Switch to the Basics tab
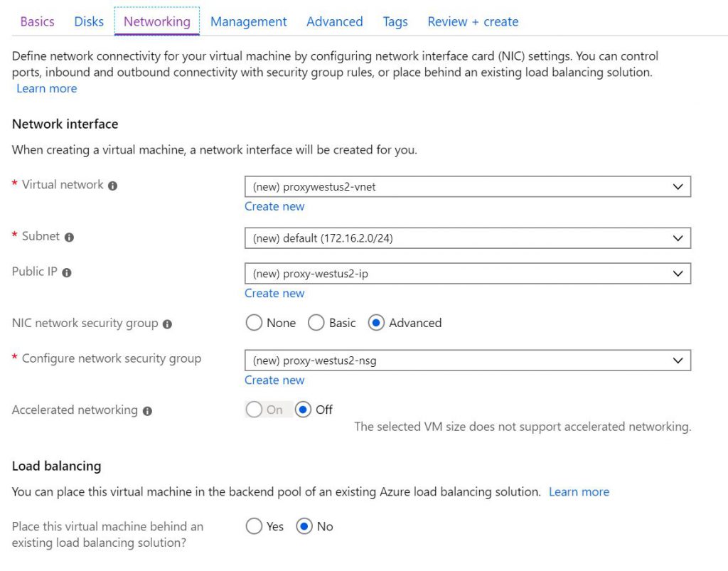 (37, 21)
